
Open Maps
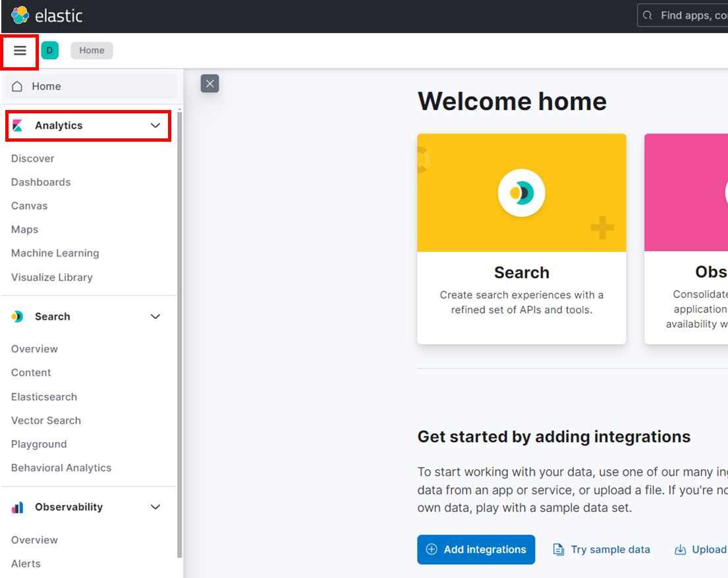coord(24,229)
